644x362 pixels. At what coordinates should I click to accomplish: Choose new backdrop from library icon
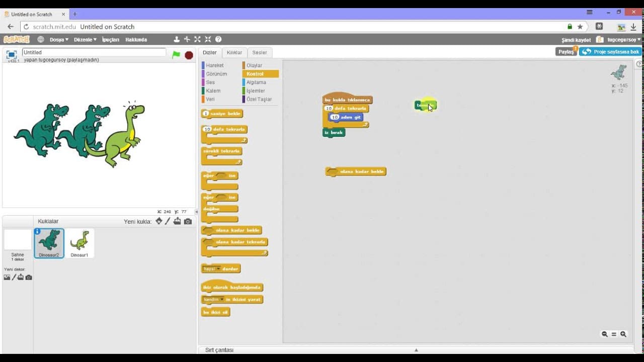[7, 277]
